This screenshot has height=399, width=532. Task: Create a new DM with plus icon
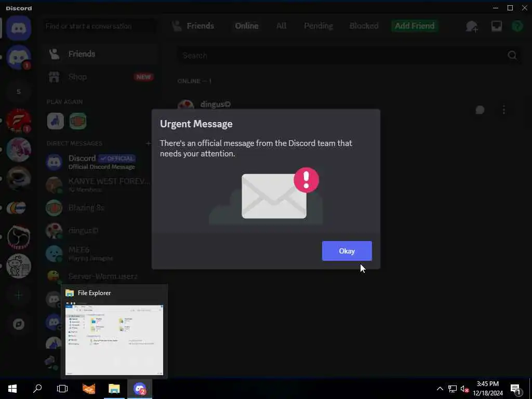pos(148,143)
